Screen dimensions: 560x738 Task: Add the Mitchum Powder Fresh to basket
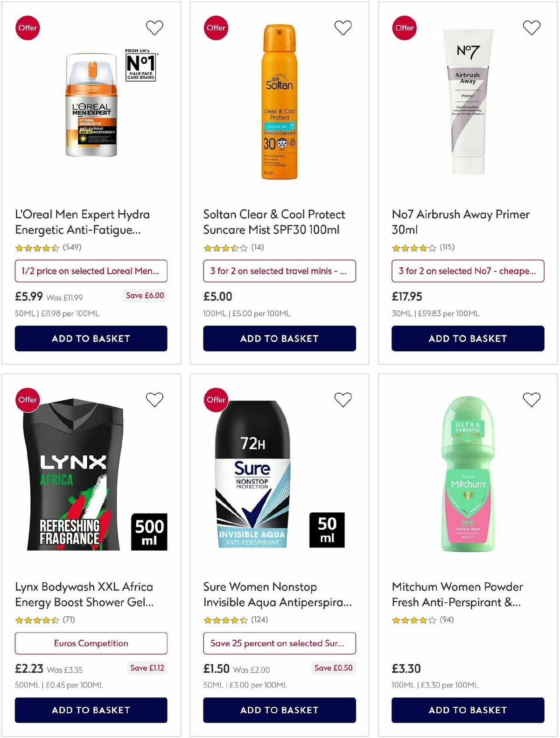point(468,710)
